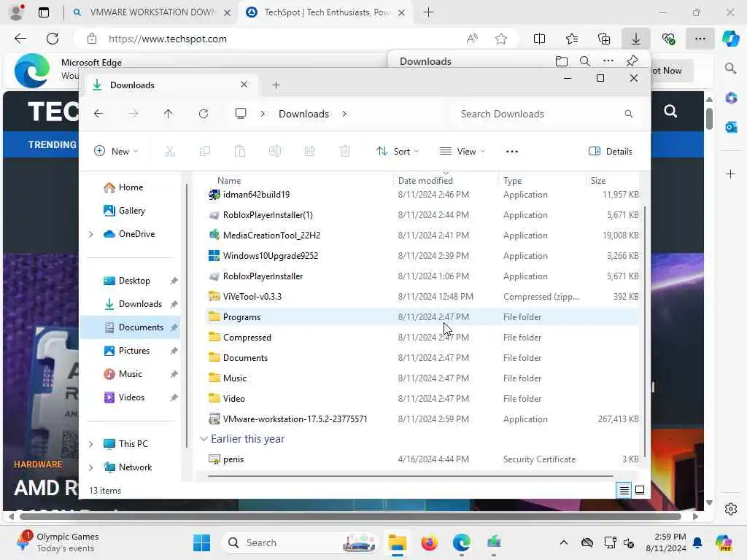Select Videos in navigation pane
The height and width of the screenshot is (560, 747).
pyautogui.click(x=133, y=397)
